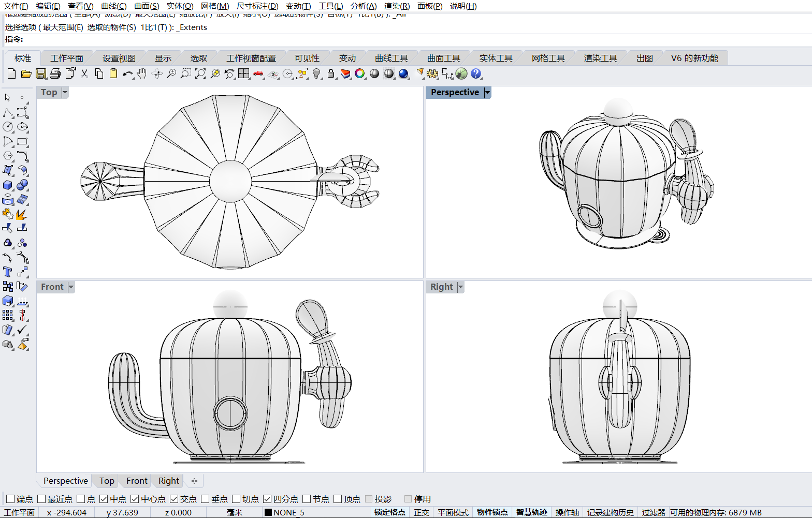
Task: Select the Cut scissors icon
Action: 84,74
